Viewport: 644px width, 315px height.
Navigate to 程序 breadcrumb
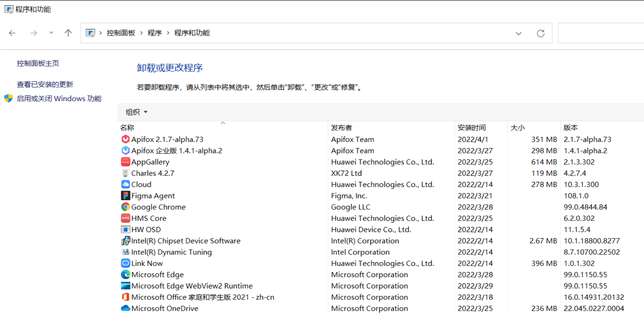[155, 33]
